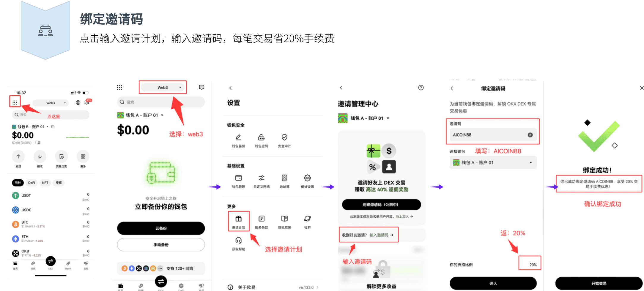Open messages icon with 99+ badge
The height and width of the screenshot is (291, 644).
(87, 102)
